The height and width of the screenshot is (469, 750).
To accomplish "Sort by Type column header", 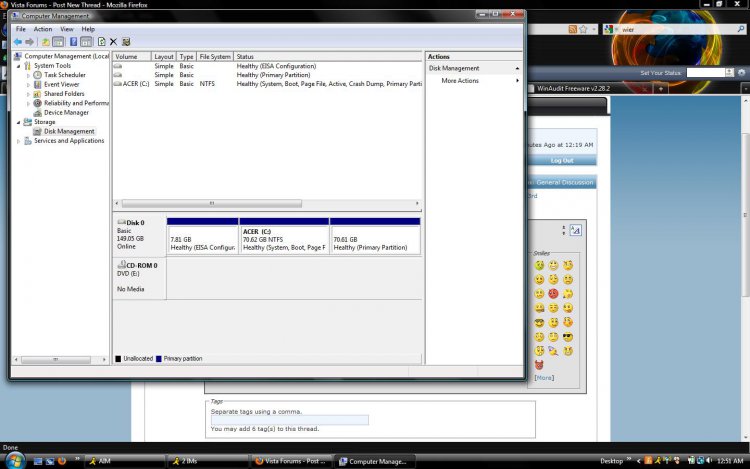I will tap(186, 56).
